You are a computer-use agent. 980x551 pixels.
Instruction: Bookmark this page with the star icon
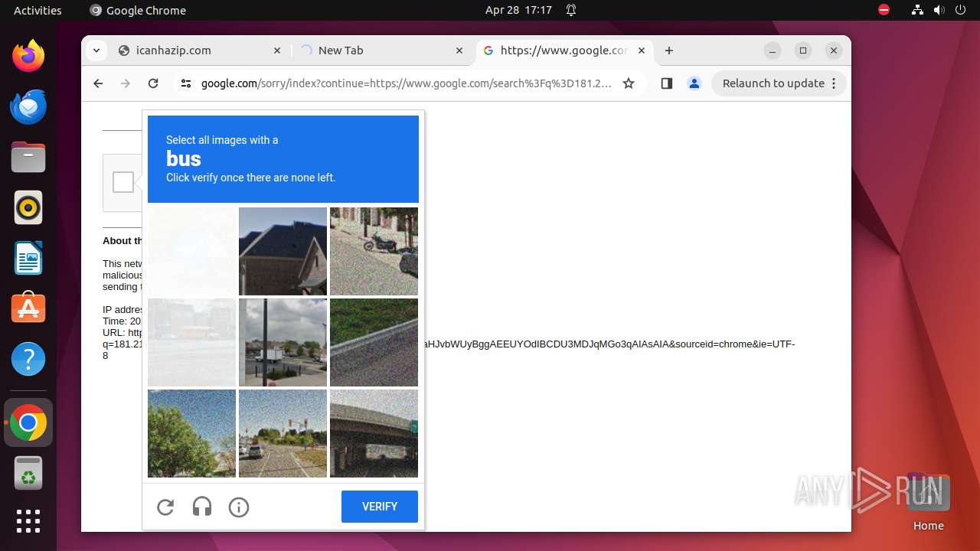[629, 83]
